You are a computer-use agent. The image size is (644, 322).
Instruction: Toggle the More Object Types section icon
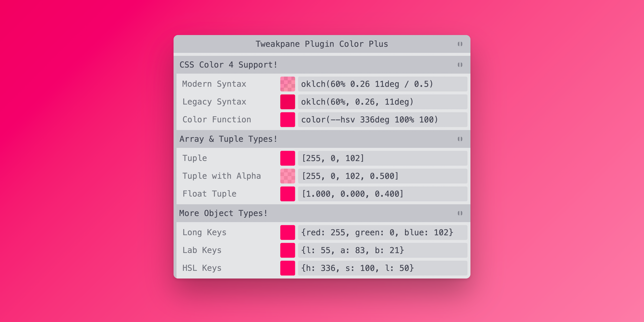click(459, 213)
